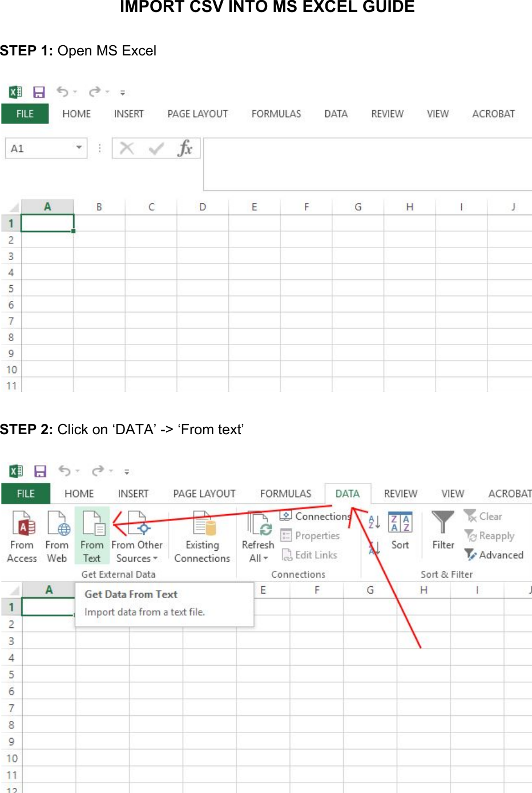The width and height of the screenshot is (532, 793).
Task: Open the Name Box dropdown arrow
Action: (x=79, y=148)
